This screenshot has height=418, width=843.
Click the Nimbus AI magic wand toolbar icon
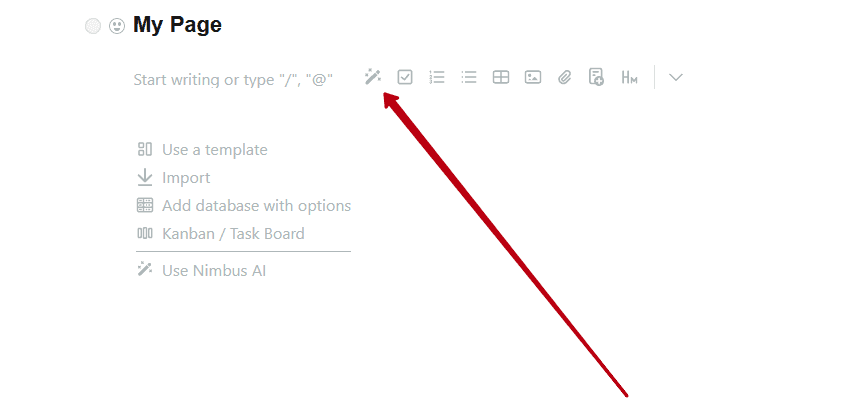point(373,77)
